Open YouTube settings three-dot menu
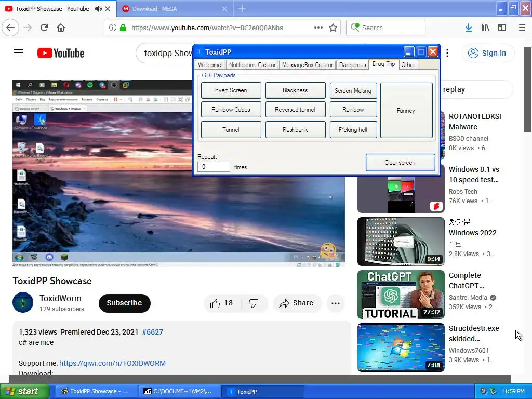The image size is (532, 399). pos(447,53)
